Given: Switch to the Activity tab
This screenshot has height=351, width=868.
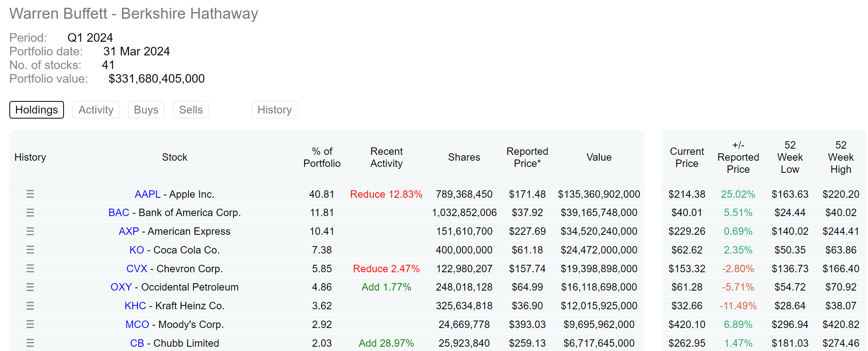Looking at the screenshot, I should (96, 110).
